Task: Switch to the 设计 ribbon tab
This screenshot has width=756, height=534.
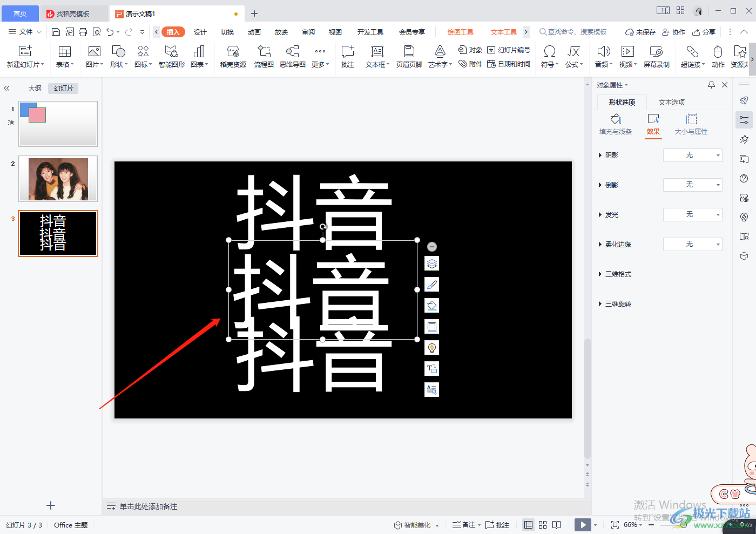Action: [x=200, y=32]
